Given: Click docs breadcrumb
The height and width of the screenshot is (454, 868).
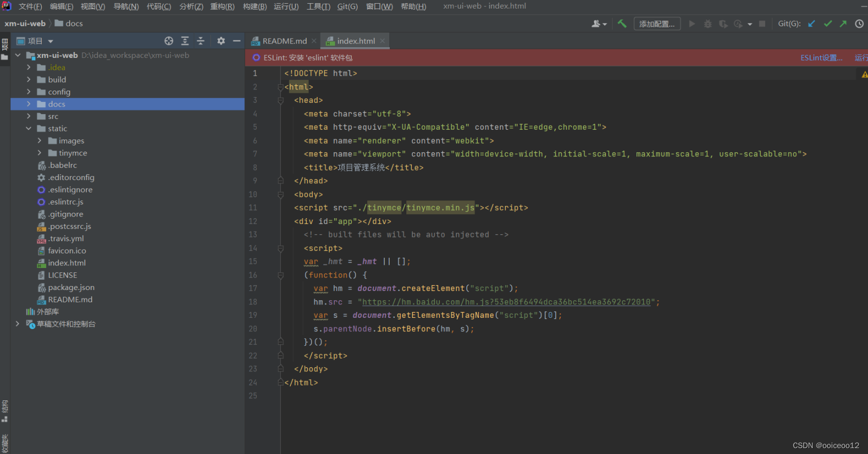Looking at the screenshot, I should pos(69,24).
